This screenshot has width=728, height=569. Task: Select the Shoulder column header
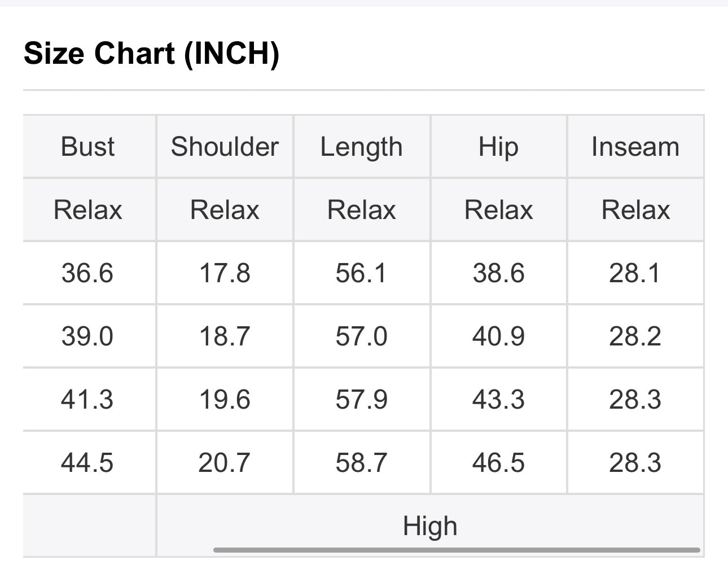225,147
